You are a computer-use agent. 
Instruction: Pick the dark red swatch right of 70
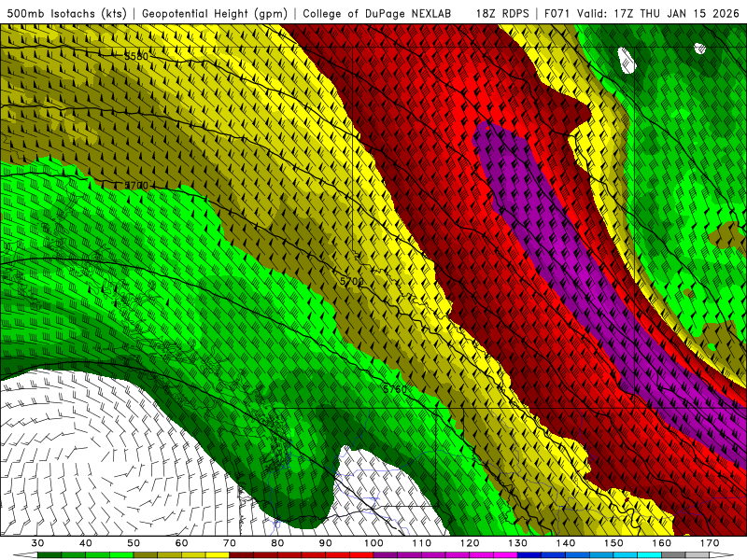(x=242, y=555)
